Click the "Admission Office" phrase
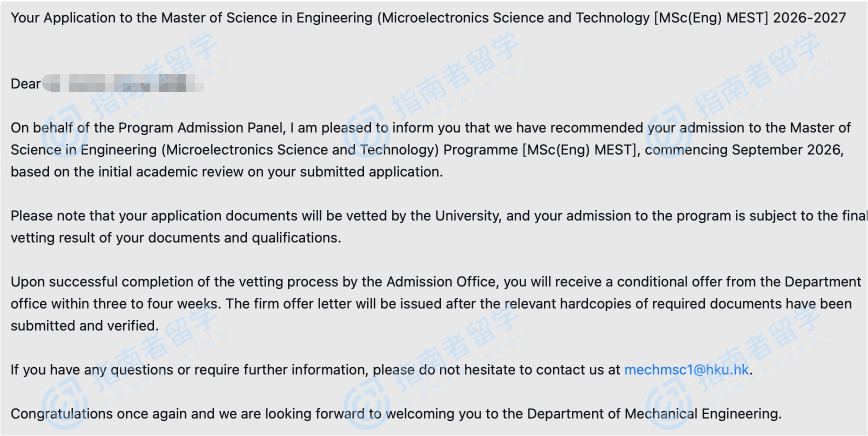 (x=440, y=282)
